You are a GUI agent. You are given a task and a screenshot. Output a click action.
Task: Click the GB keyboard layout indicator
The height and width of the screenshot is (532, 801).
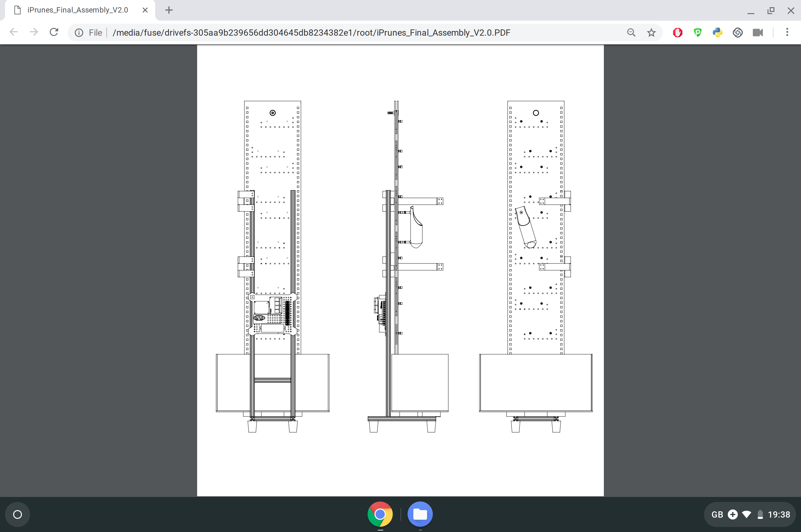point(717,514)
